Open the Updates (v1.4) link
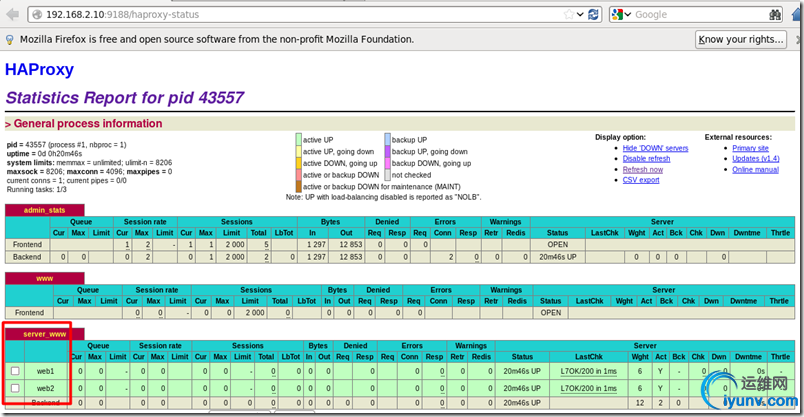Screen dimensions: 804x417 [x=756, y=158]
